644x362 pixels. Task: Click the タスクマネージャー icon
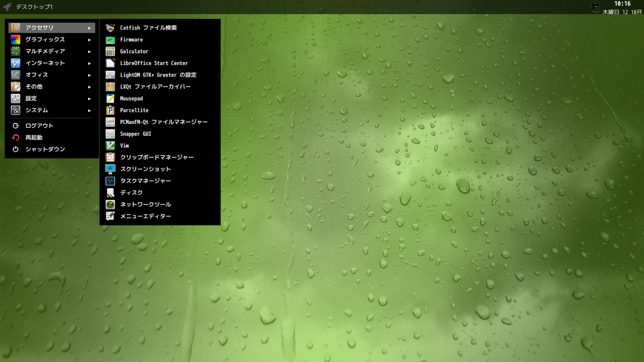(x=110, y=181)
